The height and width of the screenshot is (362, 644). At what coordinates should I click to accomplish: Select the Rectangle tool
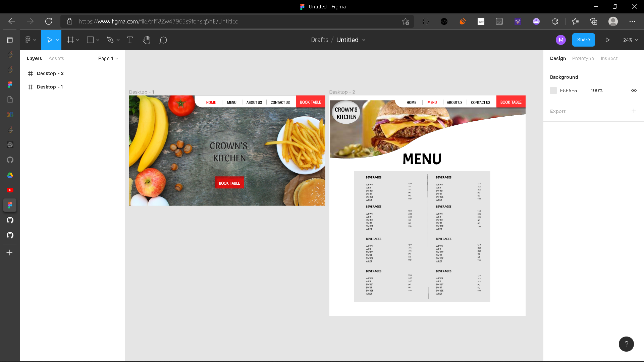(90, 40)
